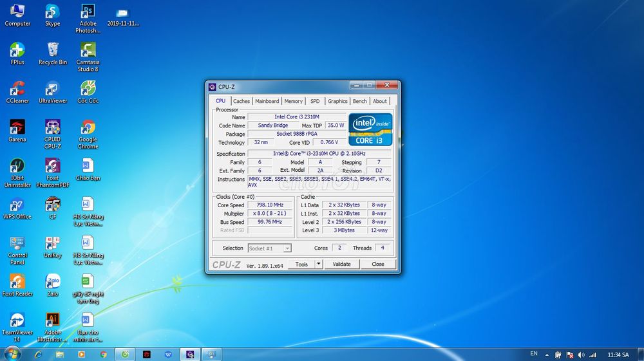Click the Bus Speed value 99.76 MHz

(270, 221)
